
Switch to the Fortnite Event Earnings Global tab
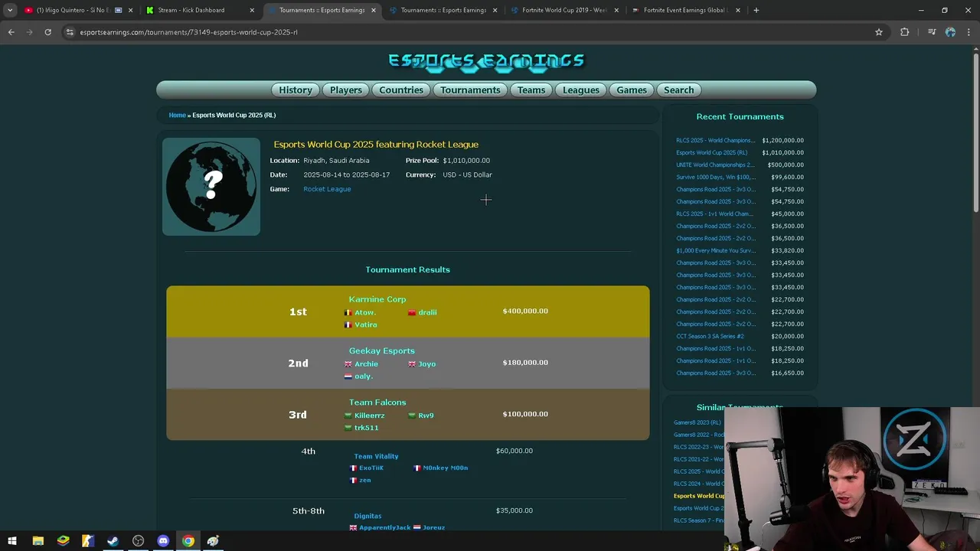point(685,10)
